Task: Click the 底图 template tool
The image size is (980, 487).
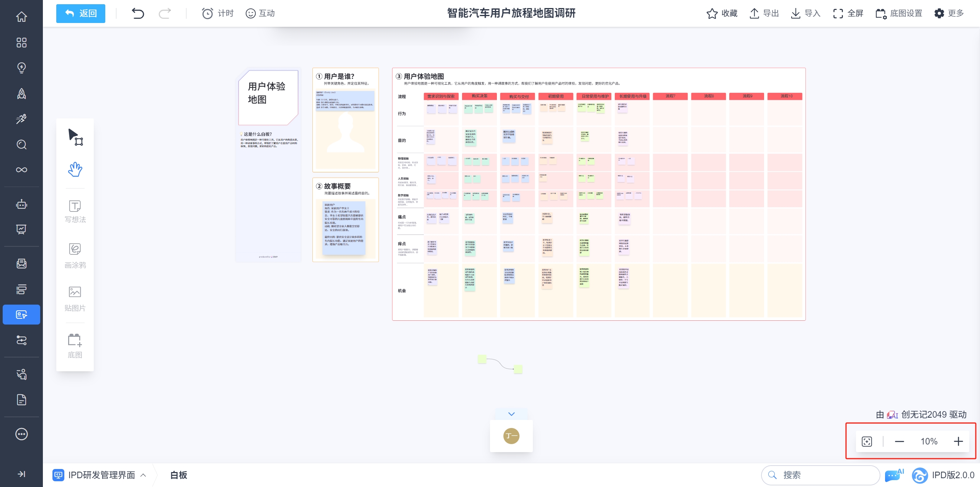Action: click(75, 345)
